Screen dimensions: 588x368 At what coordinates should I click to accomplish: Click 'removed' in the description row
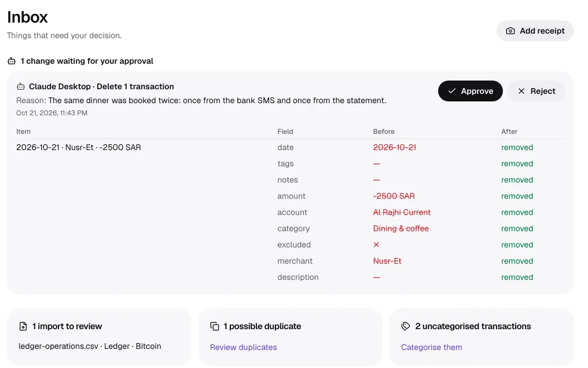(x=517, y=277)
